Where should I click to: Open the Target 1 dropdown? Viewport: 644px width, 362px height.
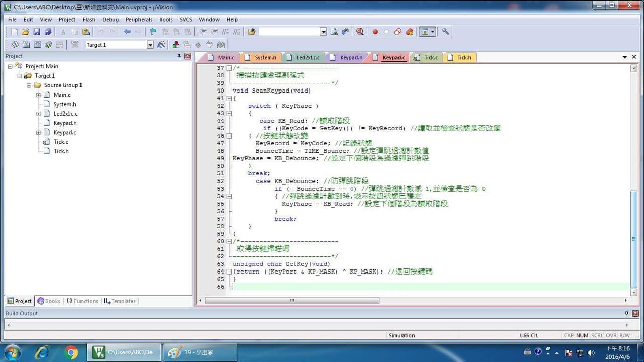(x=150, y=45)
